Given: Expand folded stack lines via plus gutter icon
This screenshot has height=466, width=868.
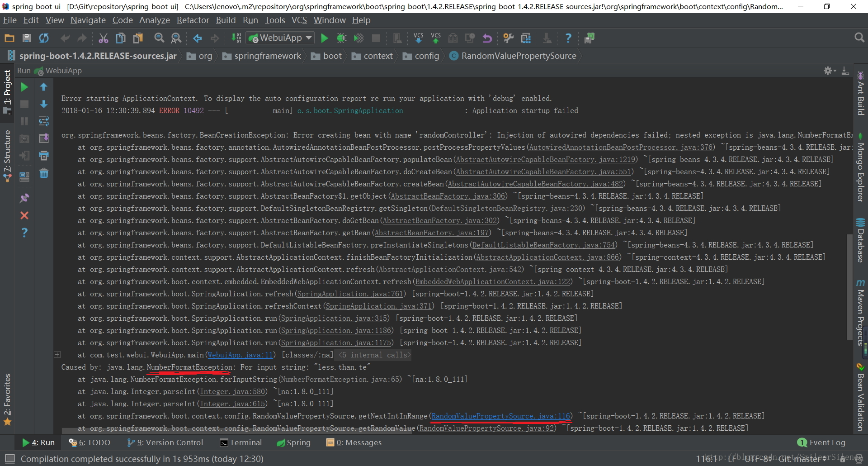Looking at the screenshot, I should pyautogui.click(x=57, y=355).
